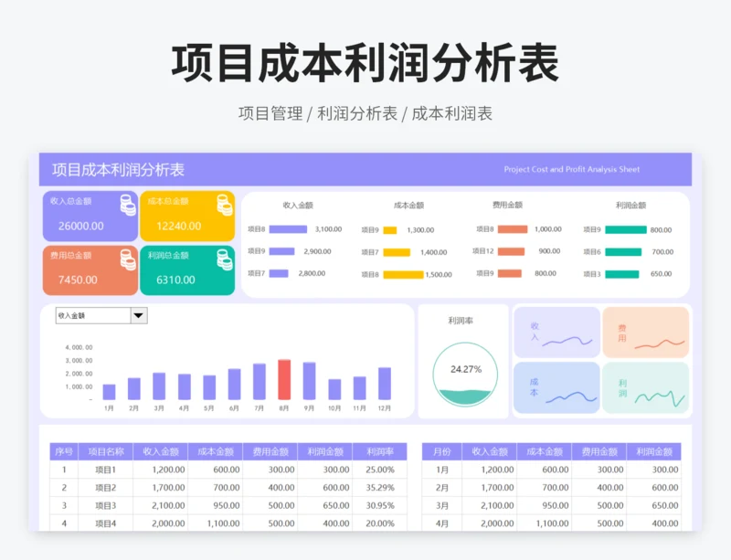Click the 项目3 cell in project table
The image size is (731, 560).
coord(106,505)
